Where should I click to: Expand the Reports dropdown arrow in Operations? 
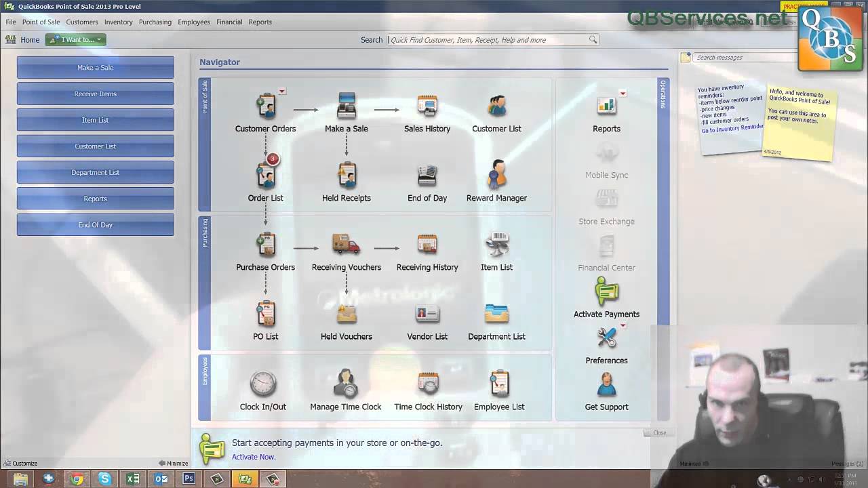pyautogui.click(x=623, y=94)
